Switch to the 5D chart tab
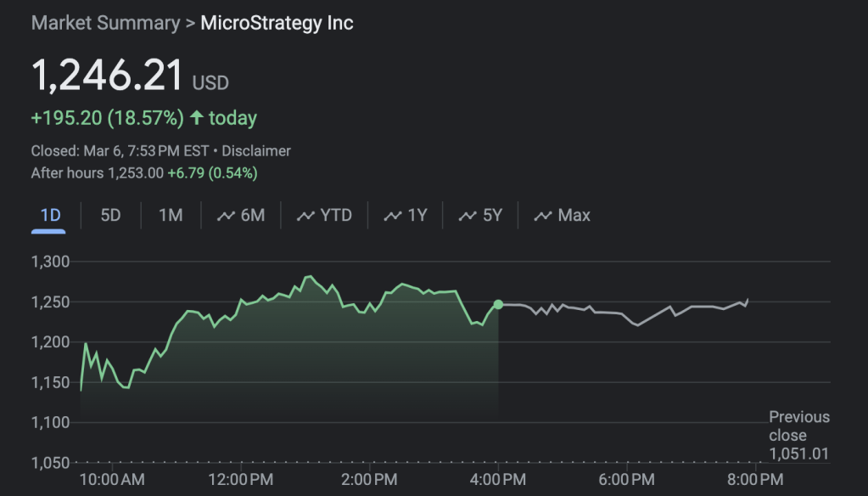 [110, 216]
